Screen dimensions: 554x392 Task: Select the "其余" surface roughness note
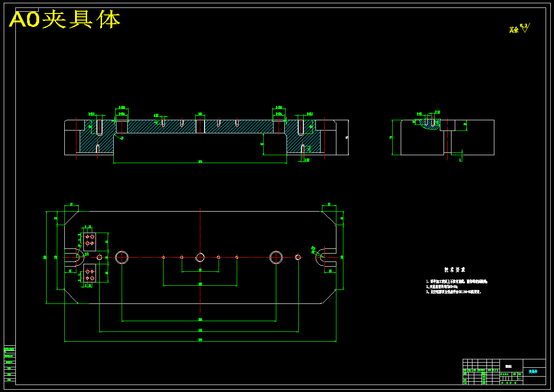click(x=520, y=28)
